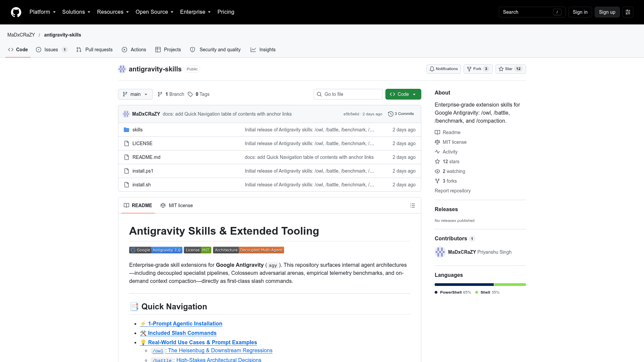Open the README outline icon

413,205
